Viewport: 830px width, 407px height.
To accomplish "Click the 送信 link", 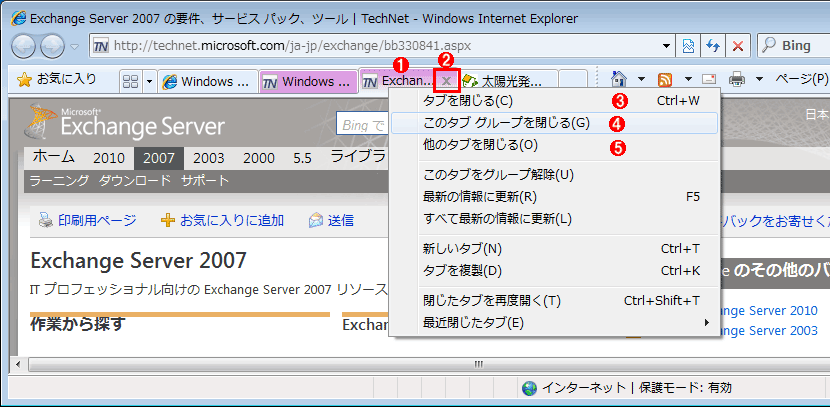I will tap(340, 220).
